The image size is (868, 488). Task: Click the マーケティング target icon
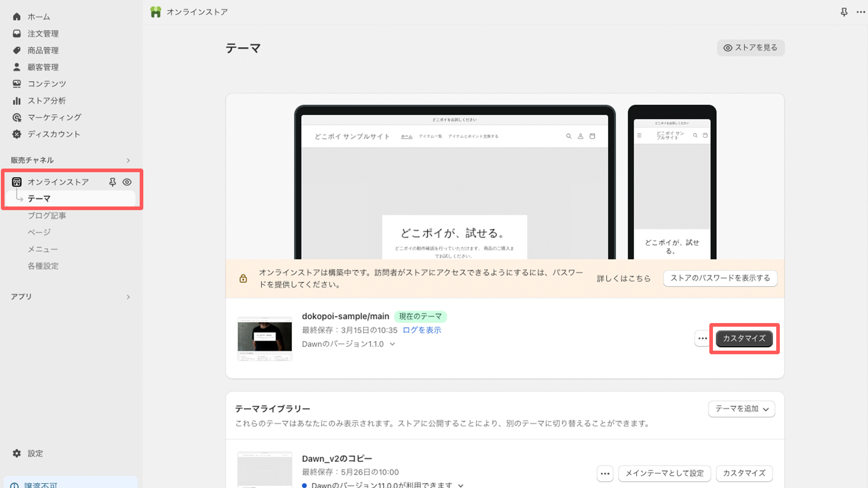click(x=17, y=117)
